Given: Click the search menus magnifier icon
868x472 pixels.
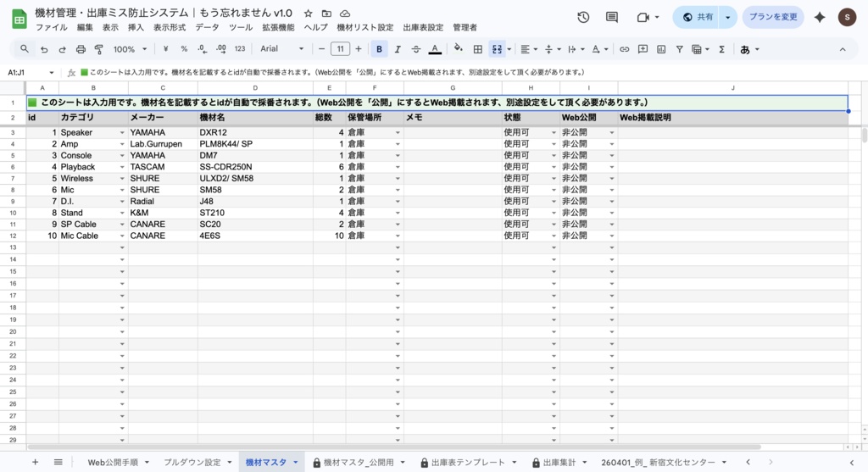Looking at the screenshot, I should click(x=25, y=49).
